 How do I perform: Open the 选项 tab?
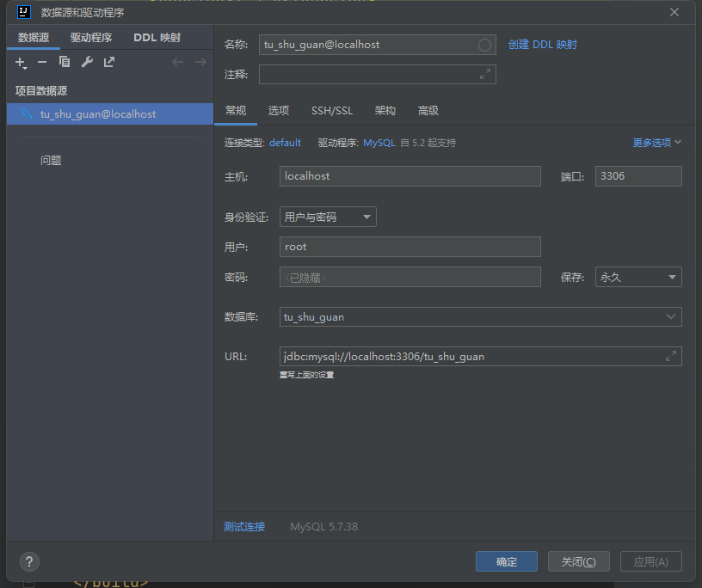coord(279,111)
